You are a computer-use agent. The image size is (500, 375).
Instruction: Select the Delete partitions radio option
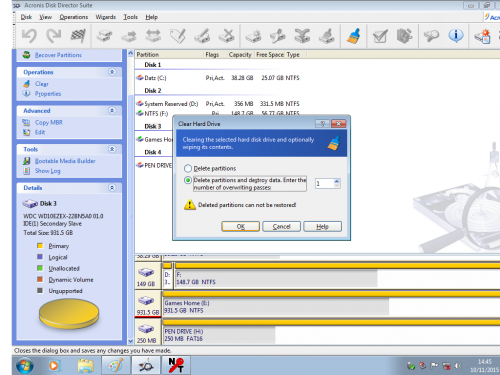[x=188, y=168]
